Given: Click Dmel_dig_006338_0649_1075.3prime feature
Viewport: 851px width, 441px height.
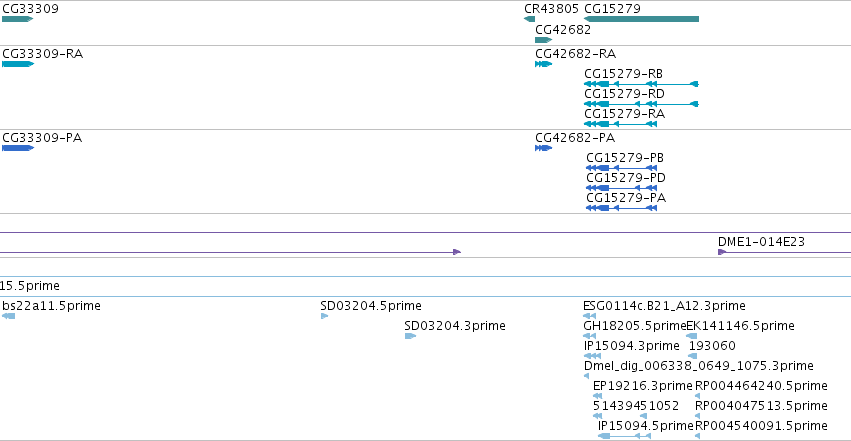Looking at the screenshot, I should [586, 376].
